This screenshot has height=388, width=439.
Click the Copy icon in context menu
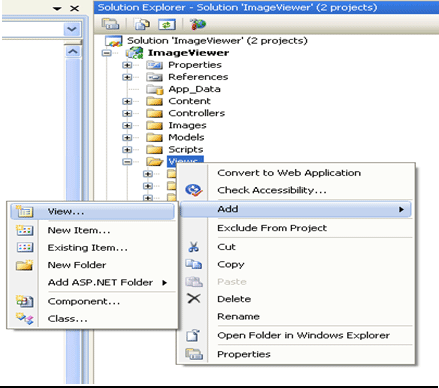point(194,264)
